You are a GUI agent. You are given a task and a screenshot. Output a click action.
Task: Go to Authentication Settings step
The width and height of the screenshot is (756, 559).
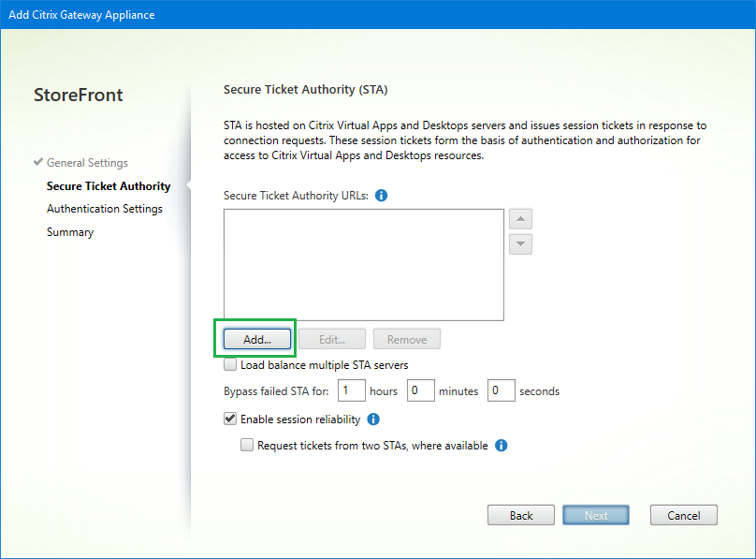click(105, 209)
